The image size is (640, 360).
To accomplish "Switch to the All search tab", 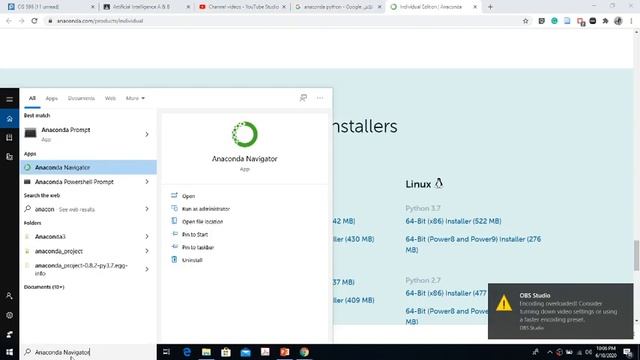I will pyautogui.click(x=32, y=98).
